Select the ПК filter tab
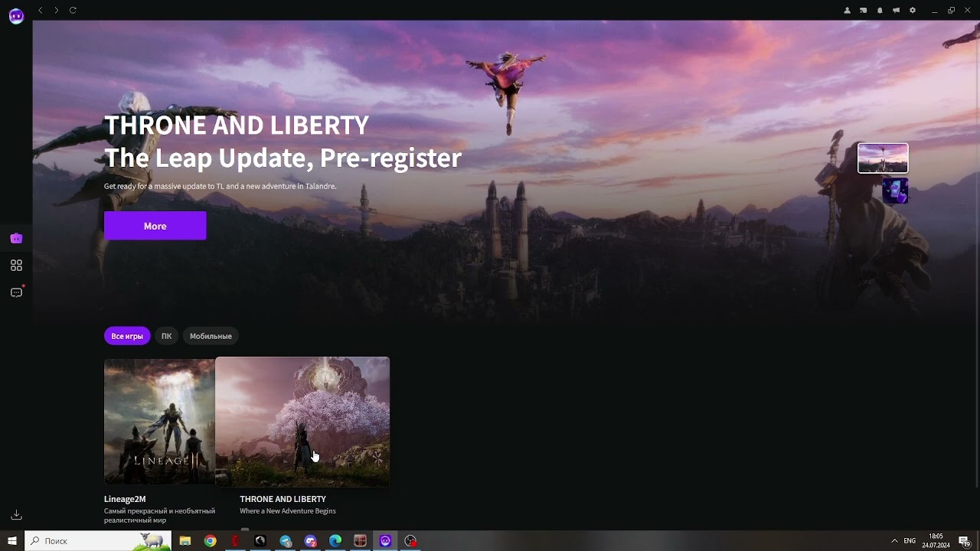Viewport: 980px width, 551px height. point(166,336)
